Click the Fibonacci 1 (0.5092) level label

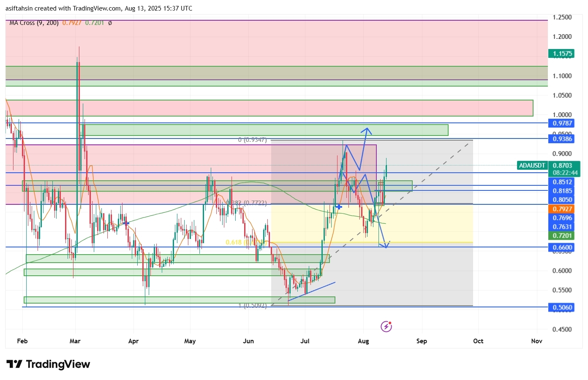253,305
